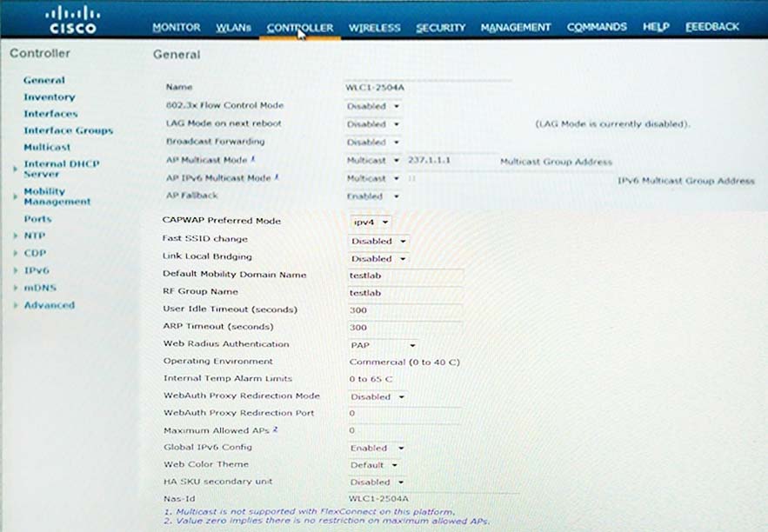Open the Web Color Theme dropdown
Screen dimensions: 768x532
coord(374,465)
